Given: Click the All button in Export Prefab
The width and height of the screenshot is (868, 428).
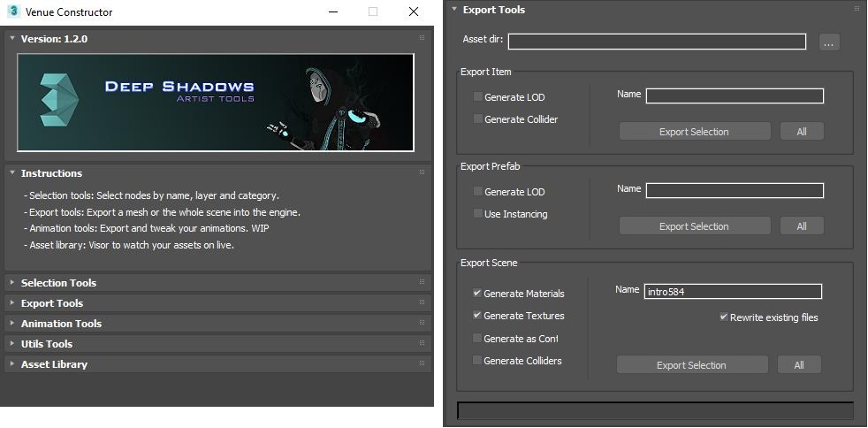Looking at the screenshot, I should pos(802,225).
